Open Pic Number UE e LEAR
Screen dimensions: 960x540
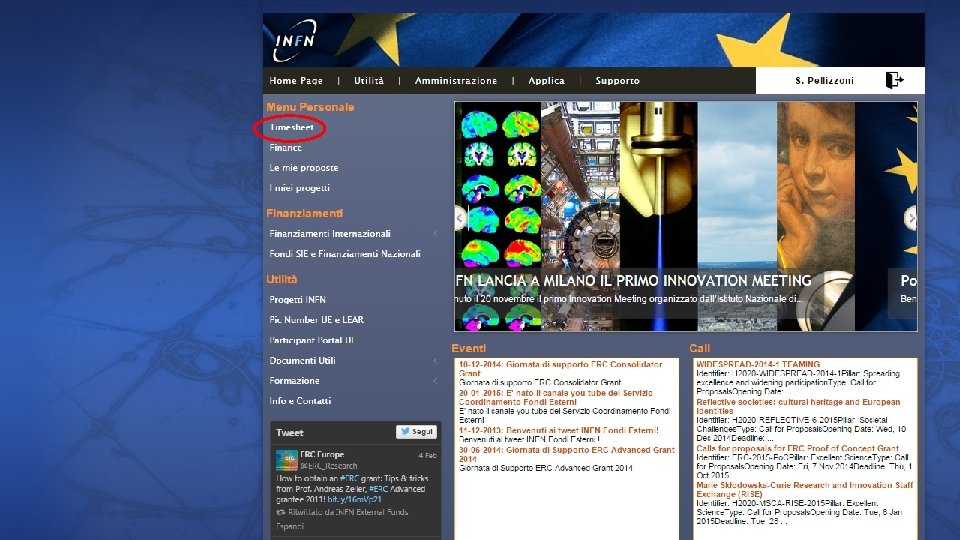click(317, 320)
